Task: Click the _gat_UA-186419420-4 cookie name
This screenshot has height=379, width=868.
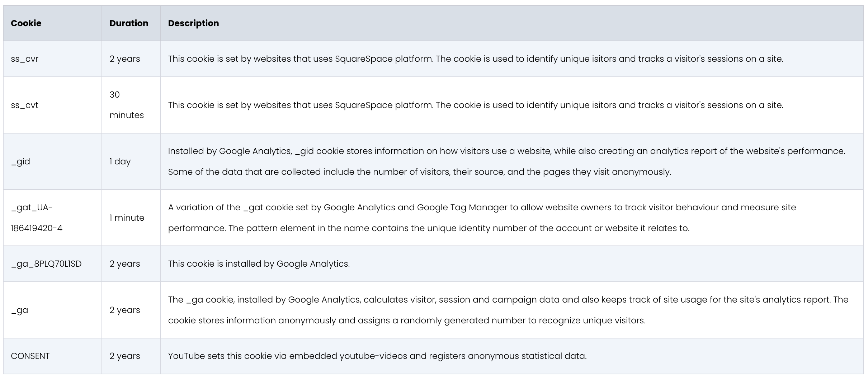Action: (x=37, y=218)
